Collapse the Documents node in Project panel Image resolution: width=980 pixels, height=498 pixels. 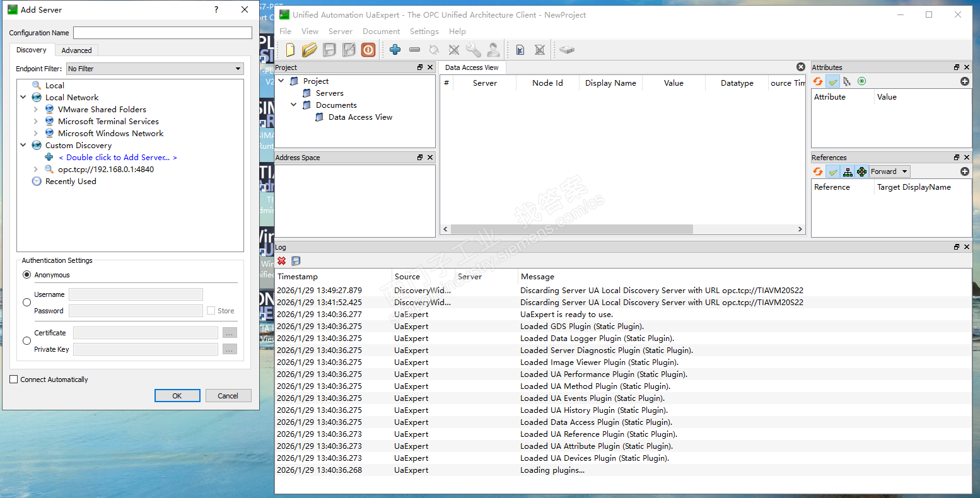pos(294,105)
